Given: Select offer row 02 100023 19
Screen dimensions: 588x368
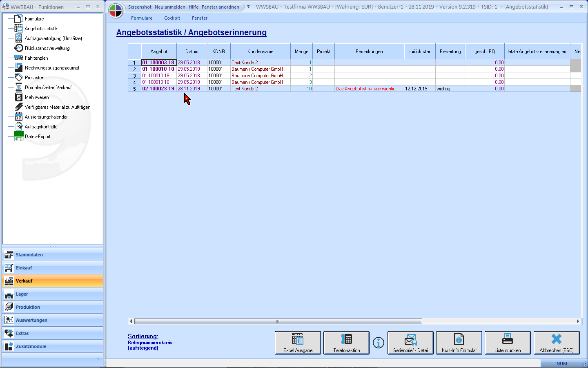Looking at the screenshot, I should click(x=158, y=89).
